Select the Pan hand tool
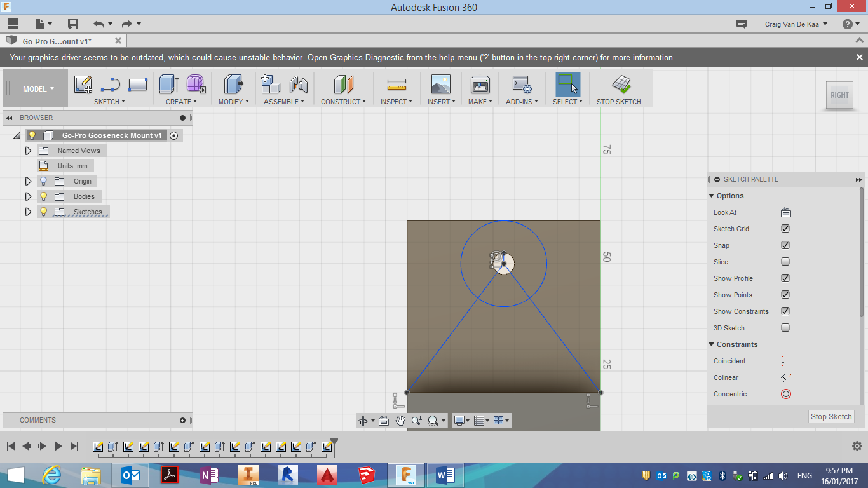This screenshot has height=488, width=868. [400, 420]
